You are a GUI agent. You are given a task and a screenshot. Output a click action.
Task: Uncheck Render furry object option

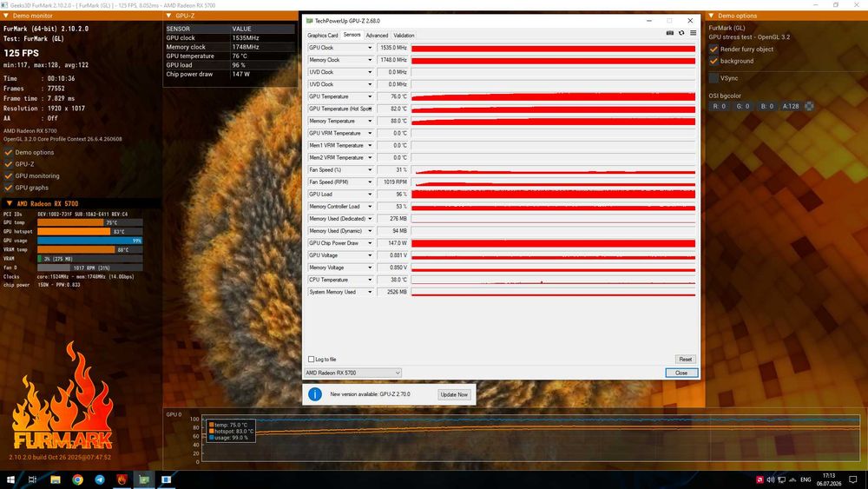click(713, 50)
